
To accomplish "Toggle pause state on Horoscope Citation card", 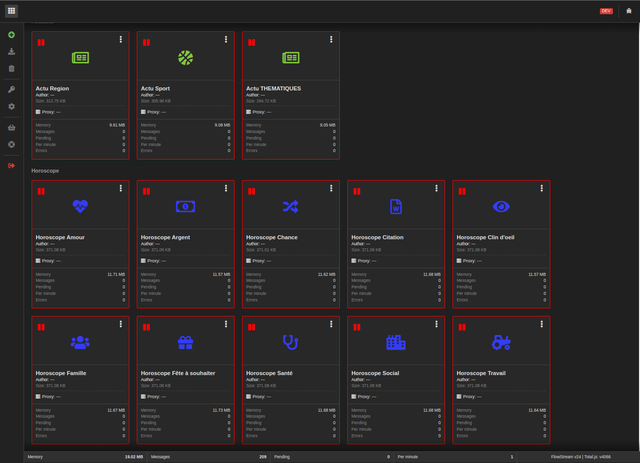I will click(x=357, y=191).
